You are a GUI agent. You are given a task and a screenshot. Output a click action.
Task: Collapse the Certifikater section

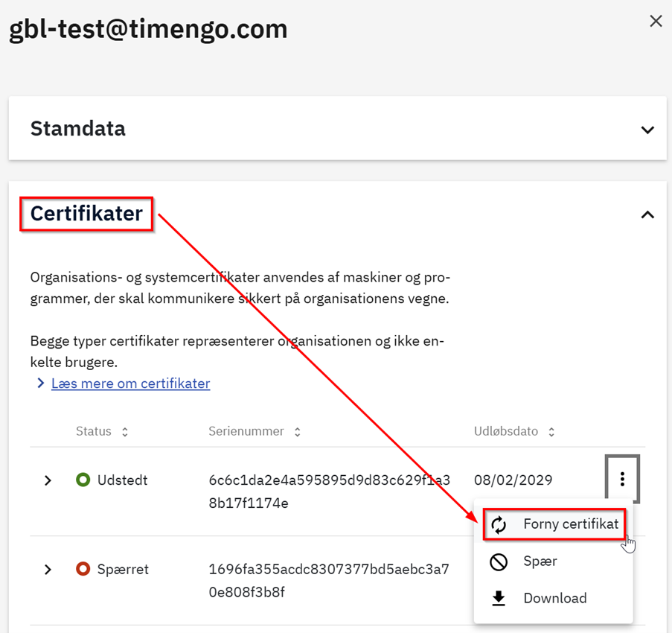coord(647,214)
